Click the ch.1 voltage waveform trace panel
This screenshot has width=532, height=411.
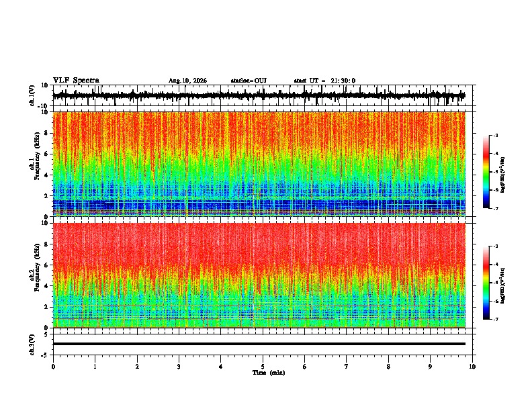263,95
